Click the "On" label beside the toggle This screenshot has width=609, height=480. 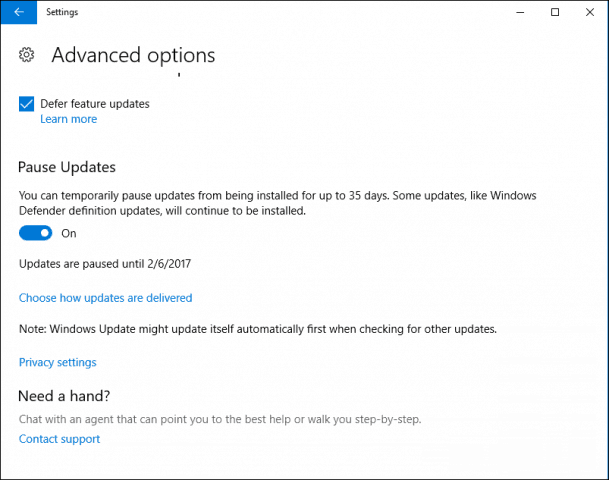(69, 233)
